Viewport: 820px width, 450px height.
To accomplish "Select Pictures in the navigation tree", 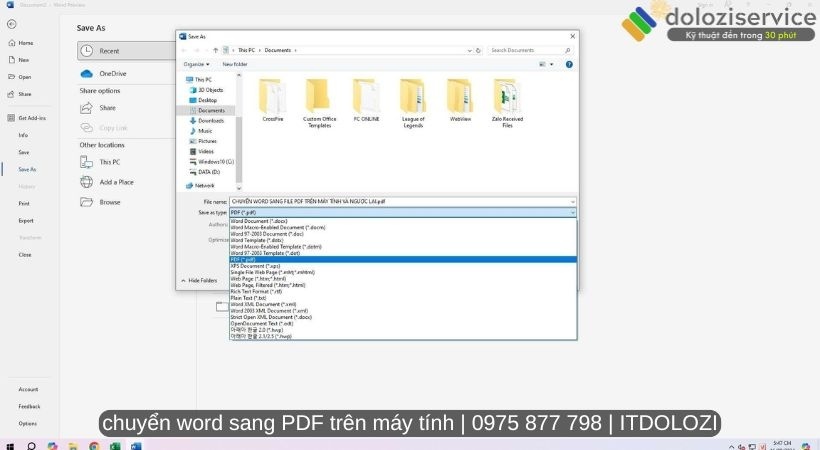I will coord(203,141).
